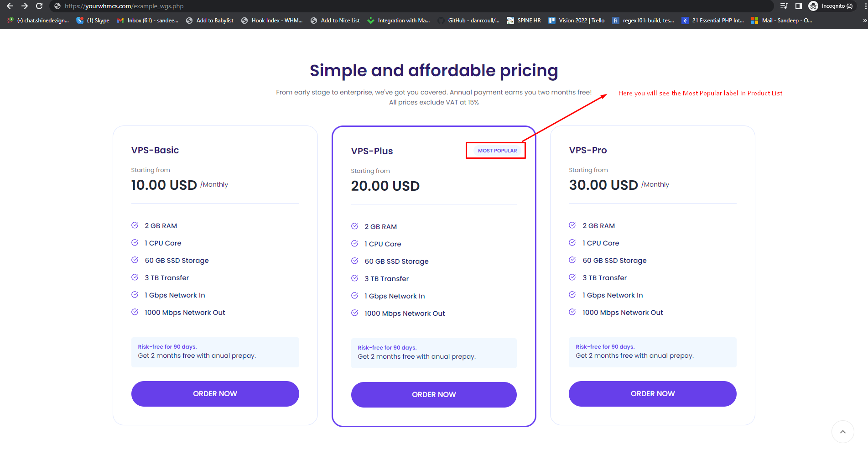
Task: Expand the hidden bookmarks overflow chevron
Action: click(x=864, y=21)
